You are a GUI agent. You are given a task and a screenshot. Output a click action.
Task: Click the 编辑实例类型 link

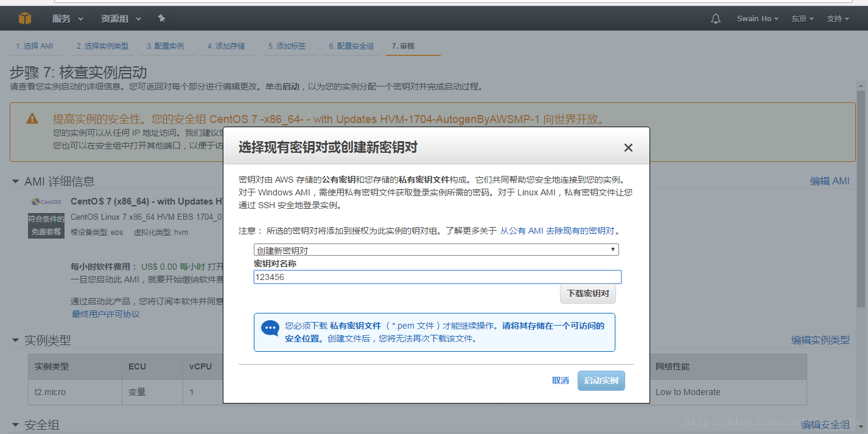coord(821,340)
